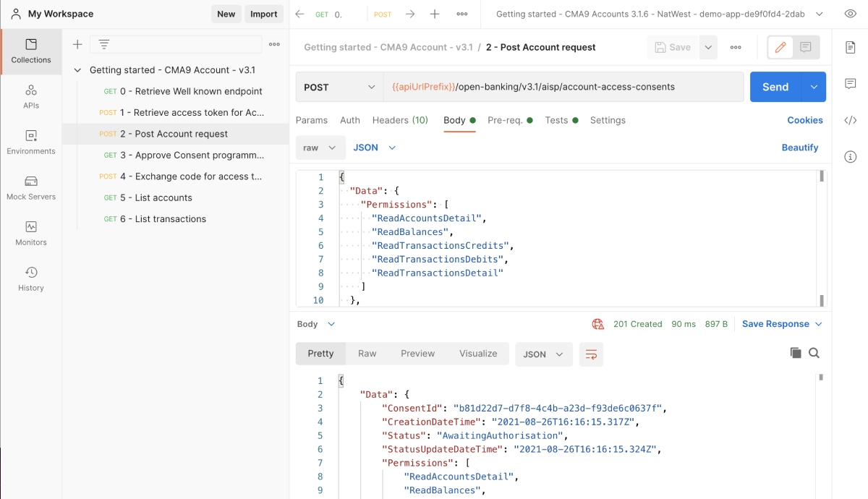The image size is (868, 499).
Task: Open the Send button dropdown arrow
Action: tap(814, 87)
